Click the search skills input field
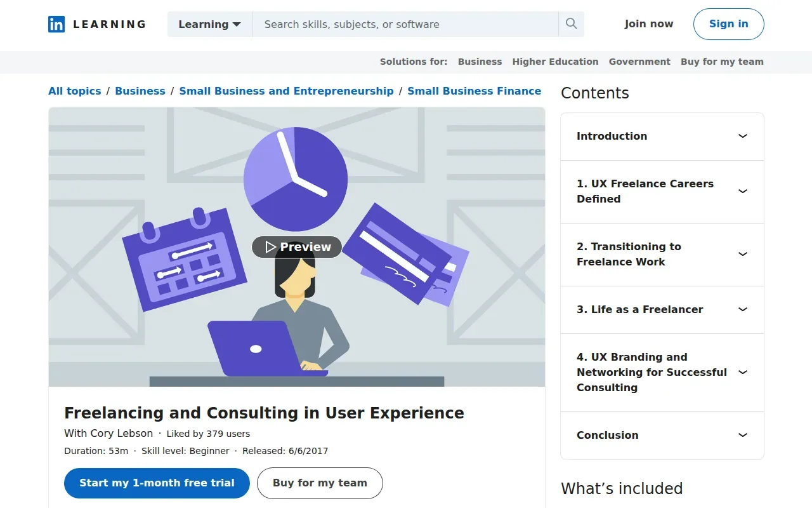The width and height of the screenshot is (812, 508). [405, 24]
